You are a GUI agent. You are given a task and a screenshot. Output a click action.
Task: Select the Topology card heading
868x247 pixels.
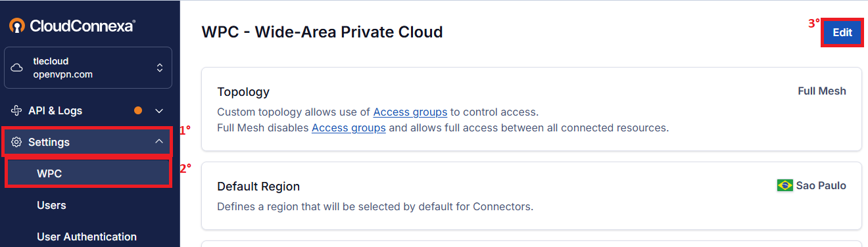pyautogui.click(x=243, y=92)
